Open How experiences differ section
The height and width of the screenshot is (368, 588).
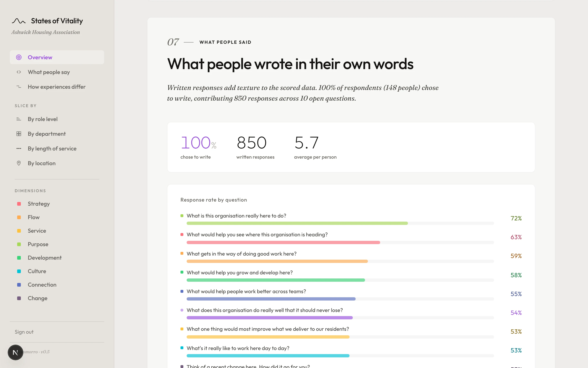click(x=57, y=87)
